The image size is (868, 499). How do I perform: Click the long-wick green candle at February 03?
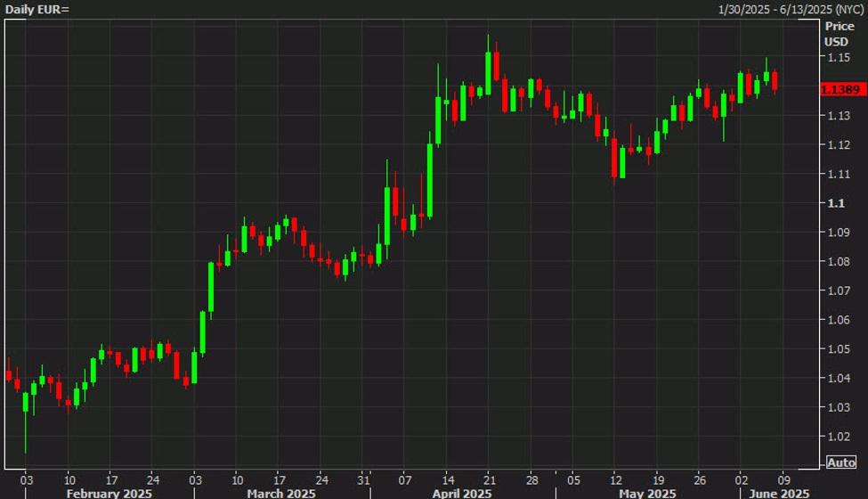tap(25, 402)
